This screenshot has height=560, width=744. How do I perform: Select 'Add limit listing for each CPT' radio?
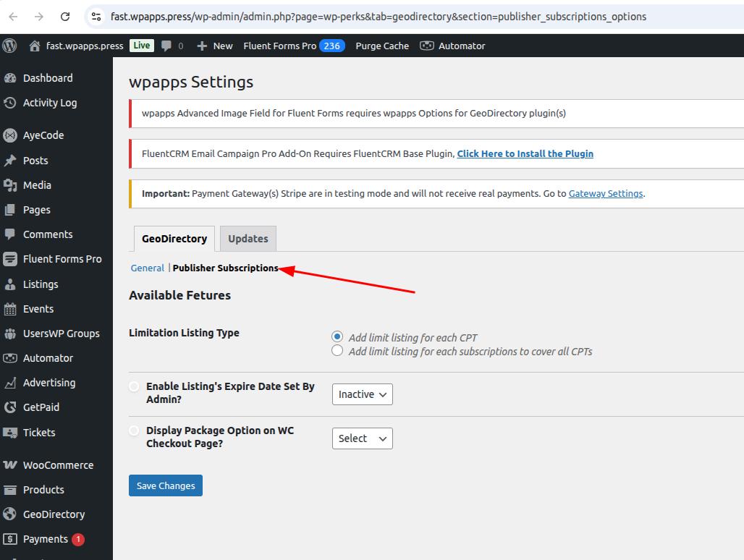(337, 336)
